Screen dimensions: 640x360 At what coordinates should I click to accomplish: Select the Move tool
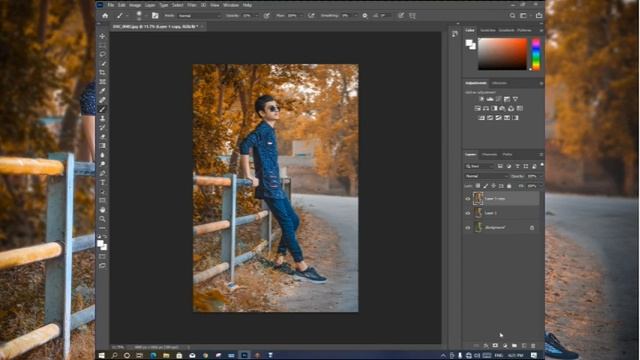pyautogui.click(x=102, y=36)
